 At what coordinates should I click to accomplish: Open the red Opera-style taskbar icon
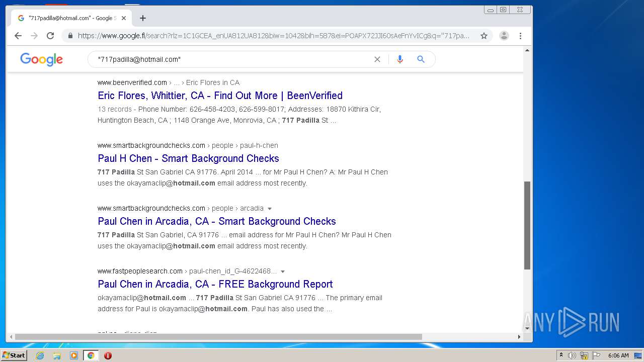(x=108, y=355)
